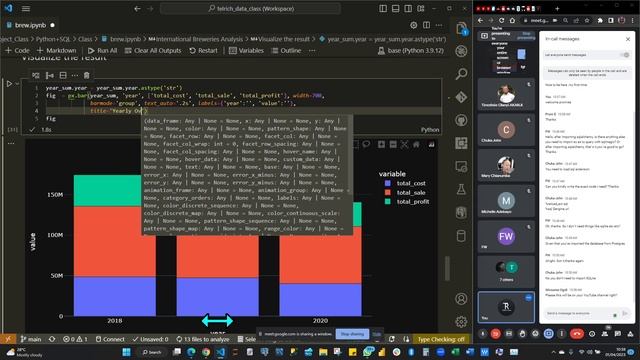Execute cell and below from cell toolbar
This screenshot has height=360, width=640.
point(49,76)
